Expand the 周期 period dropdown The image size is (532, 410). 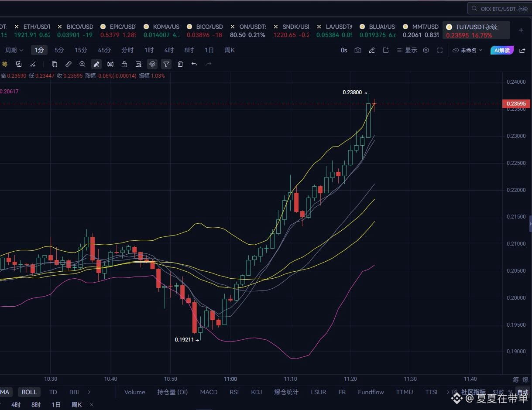[14, 50]
